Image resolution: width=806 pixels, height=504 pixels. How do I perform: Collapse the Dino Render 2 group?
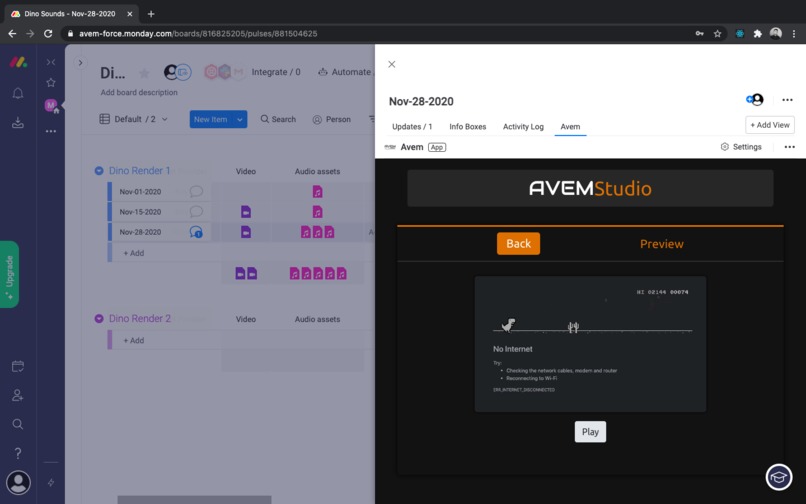tap(99, 319)
